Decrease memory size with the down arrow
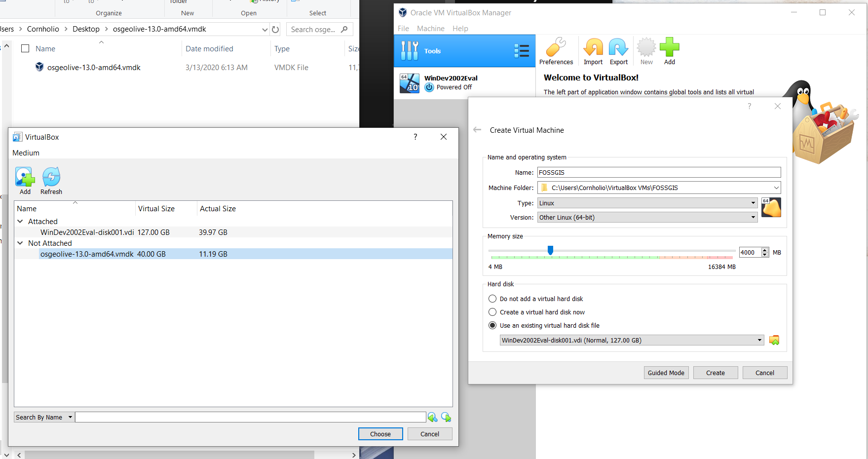This screenshot has width=868, height=459. click(765, 255)
